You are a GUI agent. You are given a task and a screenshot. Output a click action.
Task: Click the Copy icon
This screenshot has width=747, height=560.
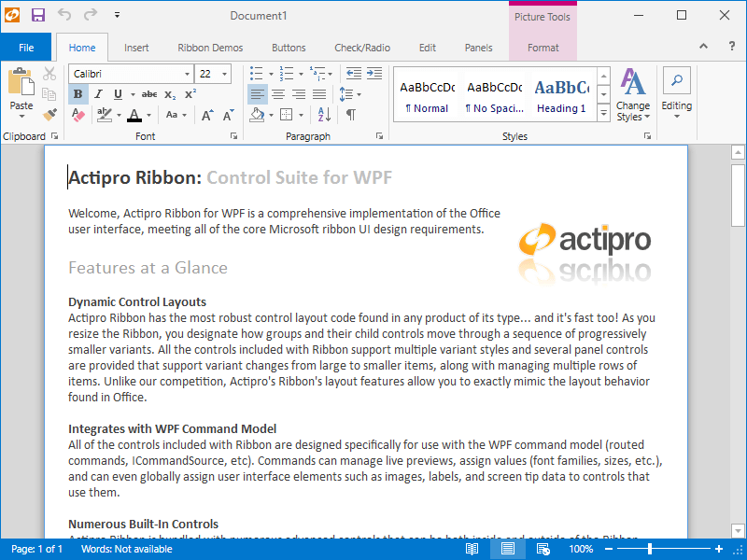pos(49,94)
